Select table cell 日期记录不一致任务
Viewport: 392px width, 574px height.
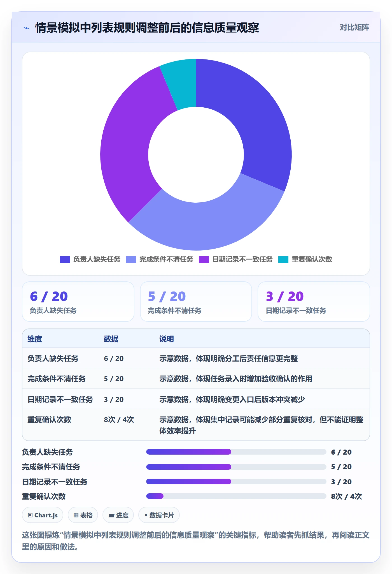[60, 399]
